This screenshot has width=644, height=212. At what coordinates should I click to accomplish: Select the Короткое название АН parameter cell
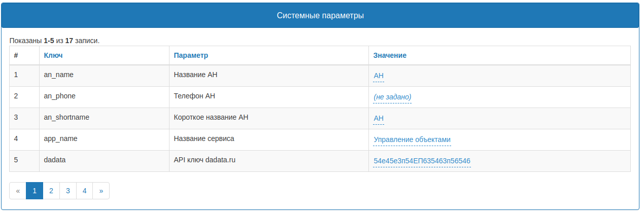coord(211,117)
